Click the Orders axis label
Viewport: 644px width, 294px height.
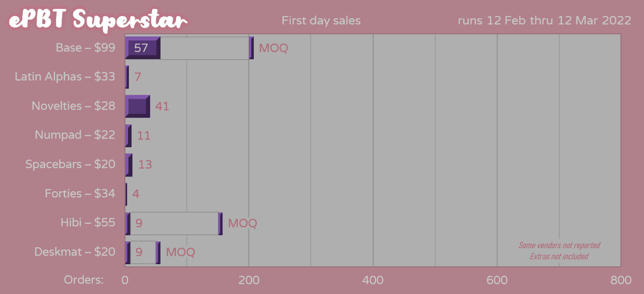tap(84, 280)
